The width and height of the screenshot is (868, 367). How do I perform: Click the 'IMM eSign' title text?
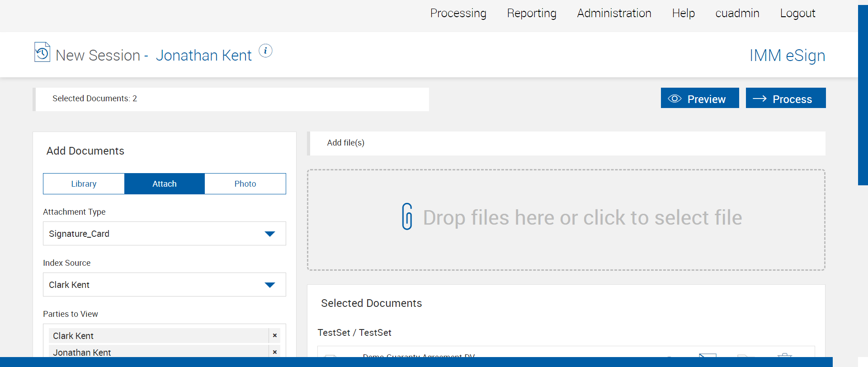click(787, 55)
